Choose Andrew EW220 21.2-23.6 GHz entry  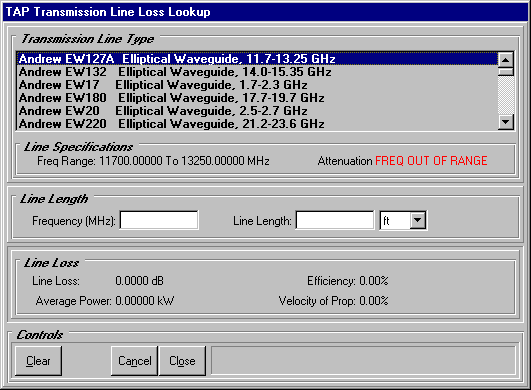(257, 124)
